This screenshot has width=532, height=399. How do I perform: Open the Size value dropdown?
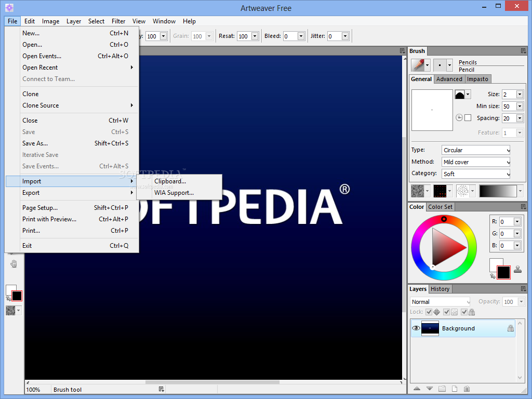point(520,95)
